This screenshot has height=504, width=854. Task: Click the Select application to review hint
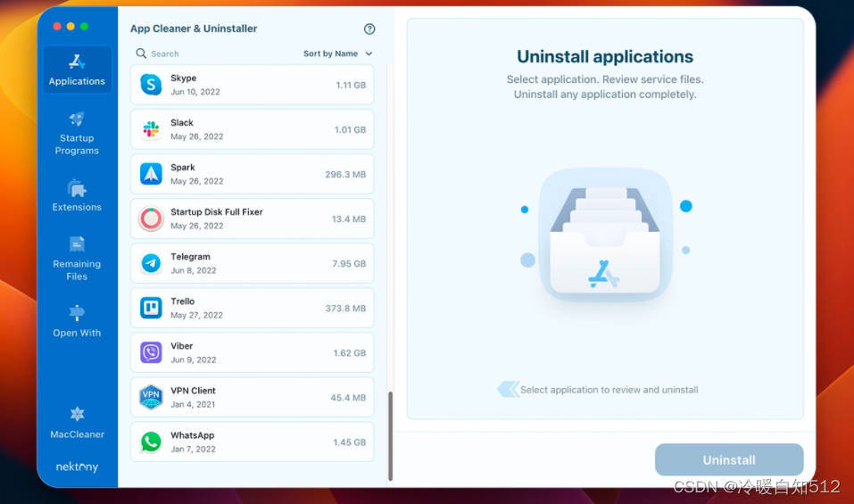pyautogui.click(x=609, y=390)
